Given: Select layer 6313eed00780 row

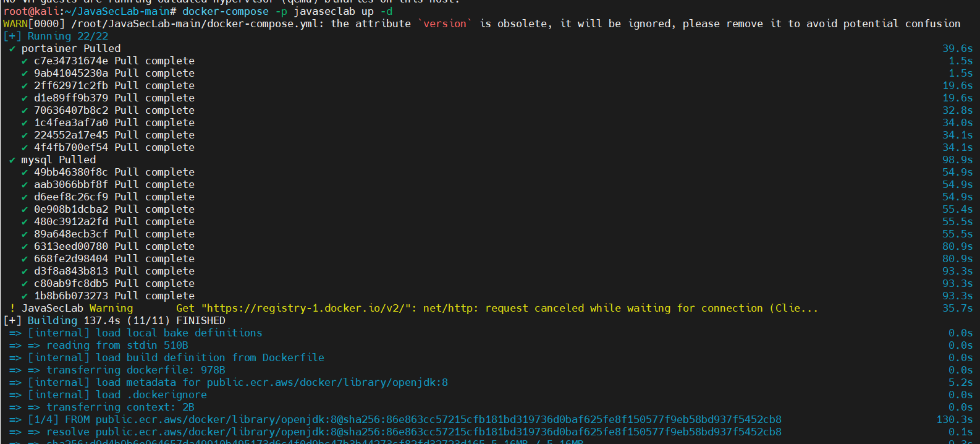Looking at the screenshot, I should pos(114,246).
